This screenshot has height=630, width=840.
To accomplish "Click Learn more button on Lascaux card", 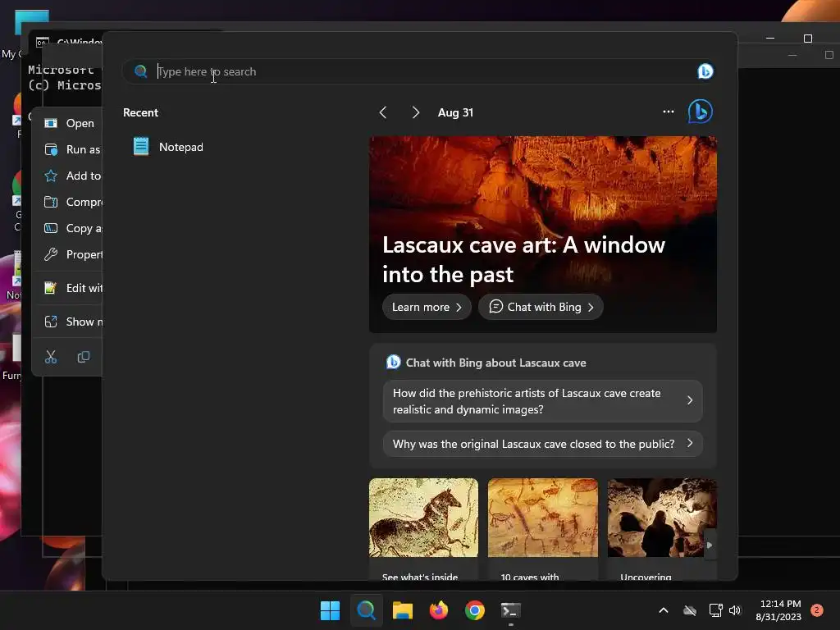I will tap(427, 307).
